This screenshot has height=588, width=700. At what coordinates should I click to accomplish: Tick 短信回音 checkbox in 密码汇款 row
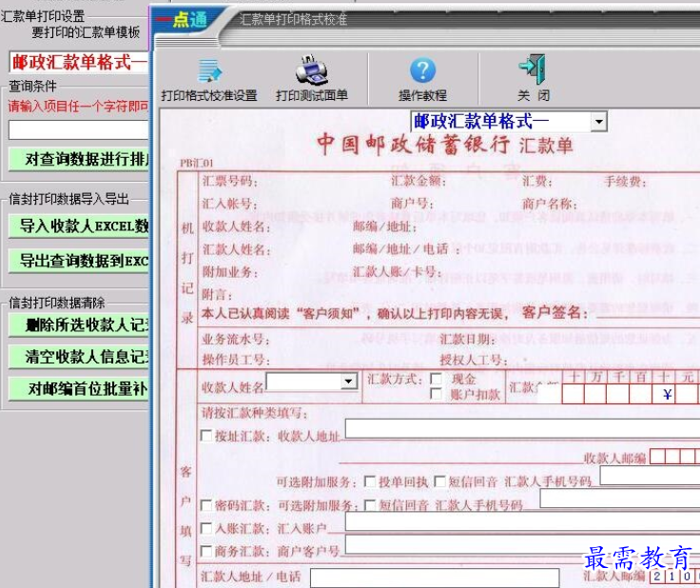(370, 505)
